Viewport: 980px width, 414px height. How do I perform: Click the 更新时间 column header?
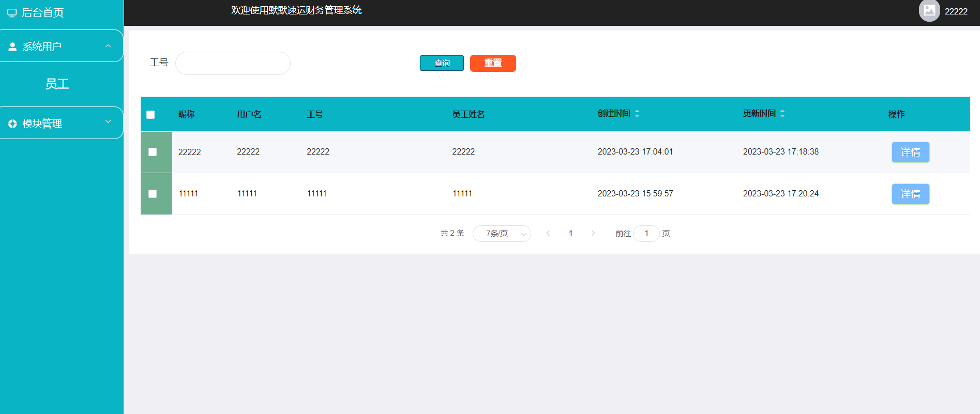tap(759, 113)
